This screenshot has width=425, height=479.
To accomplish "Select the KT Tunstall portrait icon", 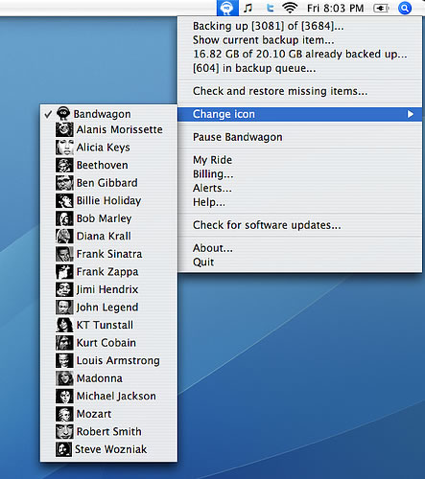I will (64, 325).
